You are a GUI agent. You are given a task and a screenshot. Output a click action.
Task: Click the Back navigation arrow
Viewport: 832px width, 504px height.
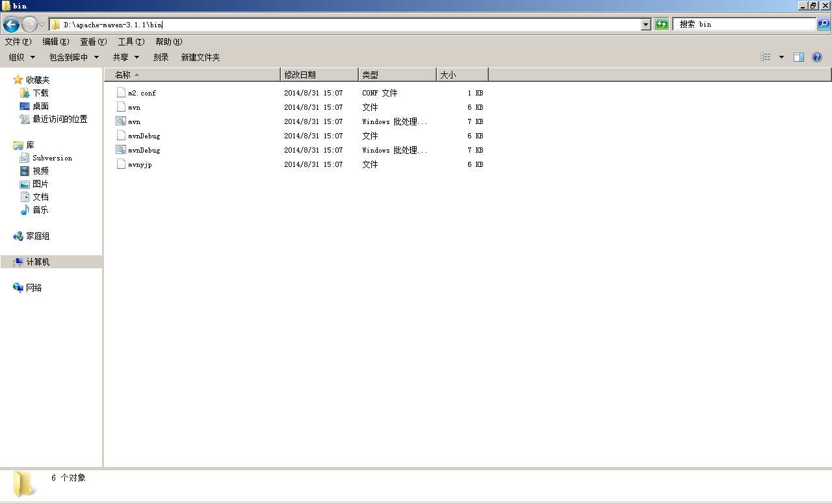click(11, 25)
